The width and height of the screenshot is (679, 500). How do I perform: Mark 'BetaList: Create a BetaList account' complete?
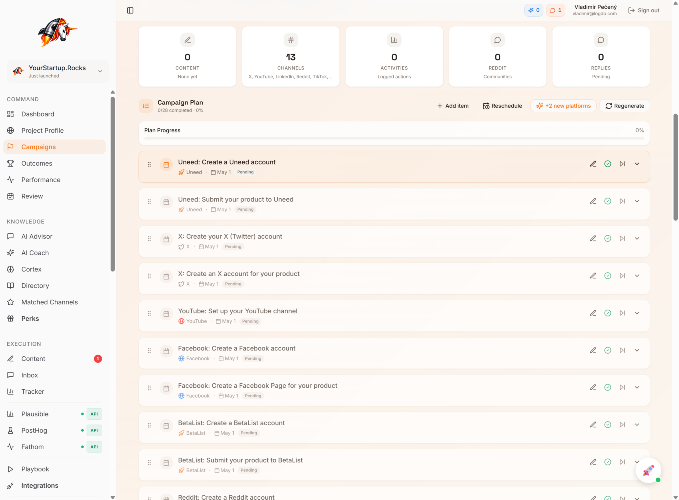[x=608, y=425]
